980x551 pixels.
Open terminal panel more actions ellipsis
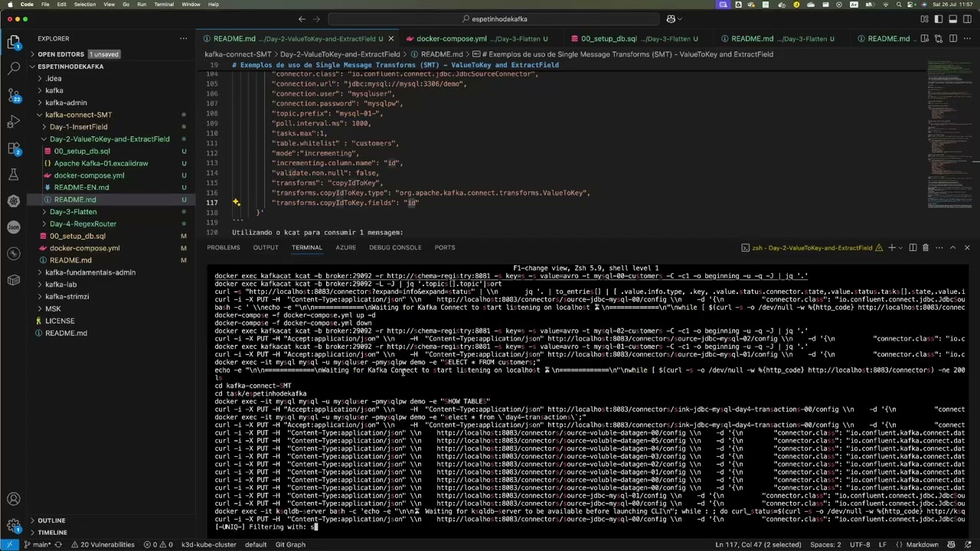coord(939,248)
